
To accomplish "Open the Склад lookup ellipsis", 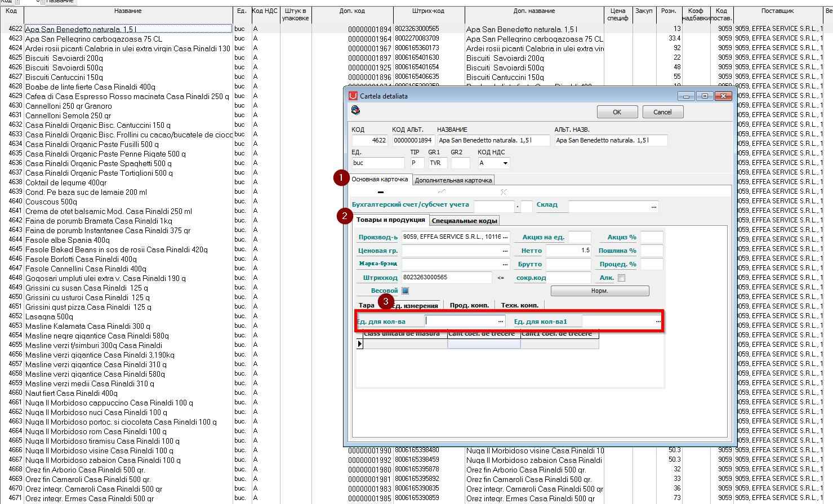I will (x=653, y=207).
